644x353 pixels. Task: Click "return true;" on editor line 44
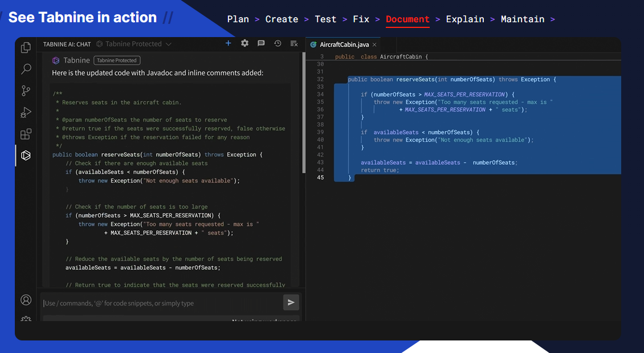point(380,170)
